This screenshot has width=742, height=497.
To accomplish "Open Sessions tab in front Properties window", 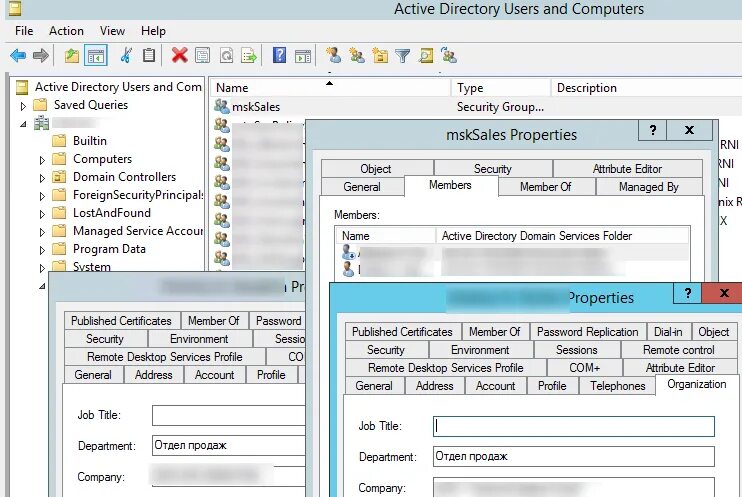I will [x=576, y=350].
